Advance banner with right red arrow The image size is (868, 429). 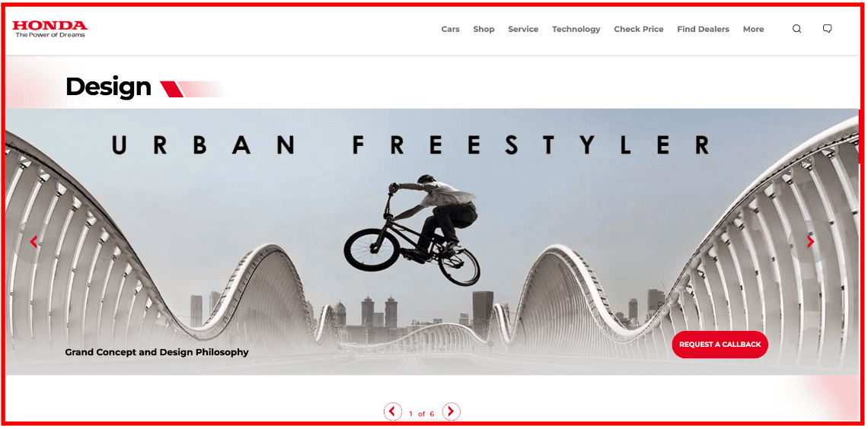click(810, 242)
